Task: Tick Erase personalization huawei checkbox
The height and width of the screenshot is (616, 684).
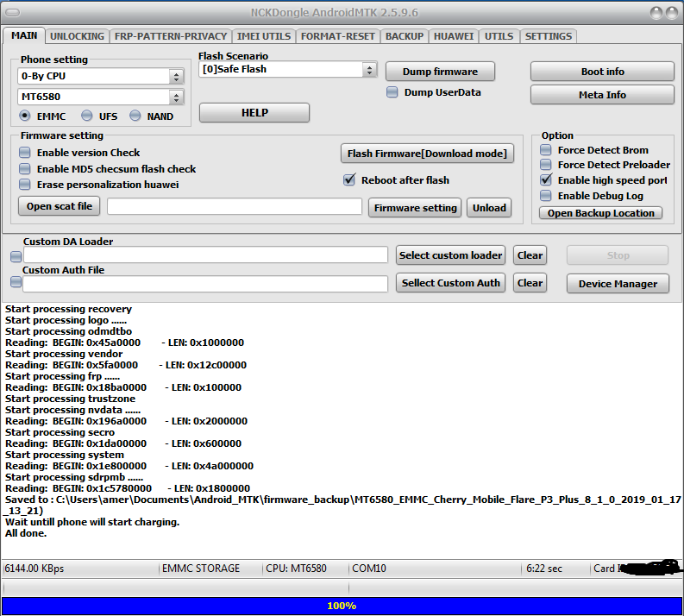Action: 25,185
